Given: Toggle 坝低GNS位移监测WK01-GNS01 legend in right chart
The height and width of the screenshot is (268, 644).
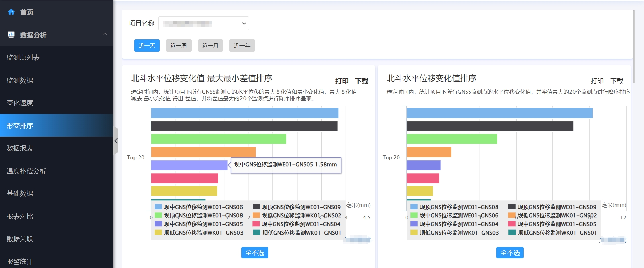Looking at the screenshot, I should (552, 233).
